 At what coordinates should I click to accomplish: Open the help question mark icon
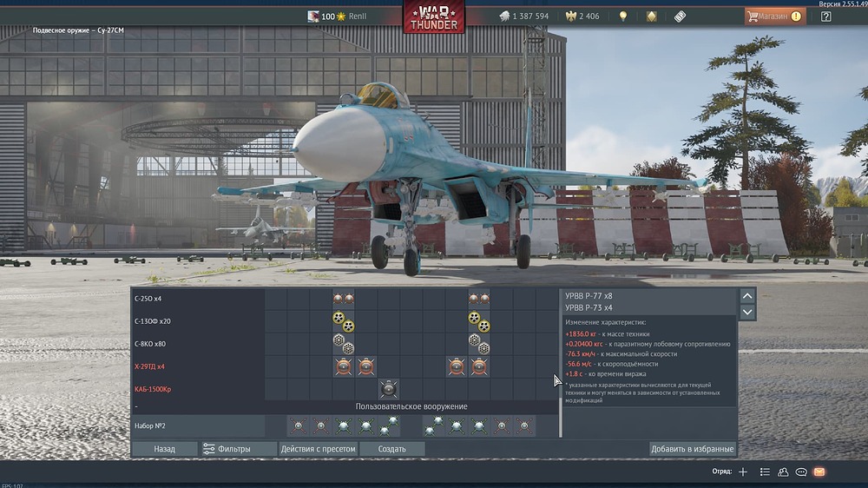(825, 16)
